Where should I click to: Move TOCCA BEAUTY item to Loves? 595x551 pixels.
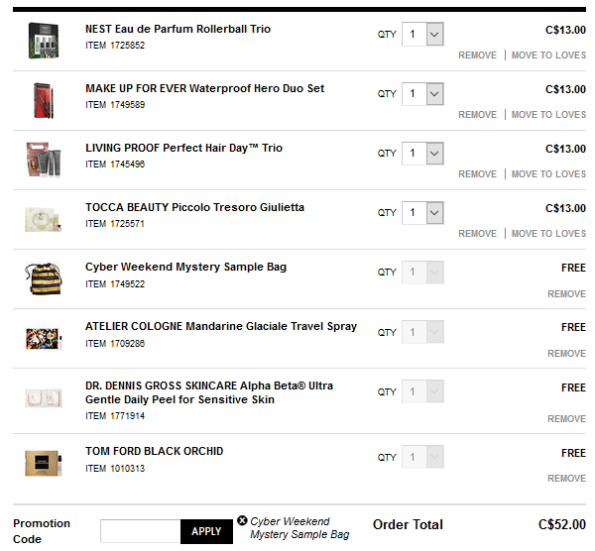click(x=549, y=233)
